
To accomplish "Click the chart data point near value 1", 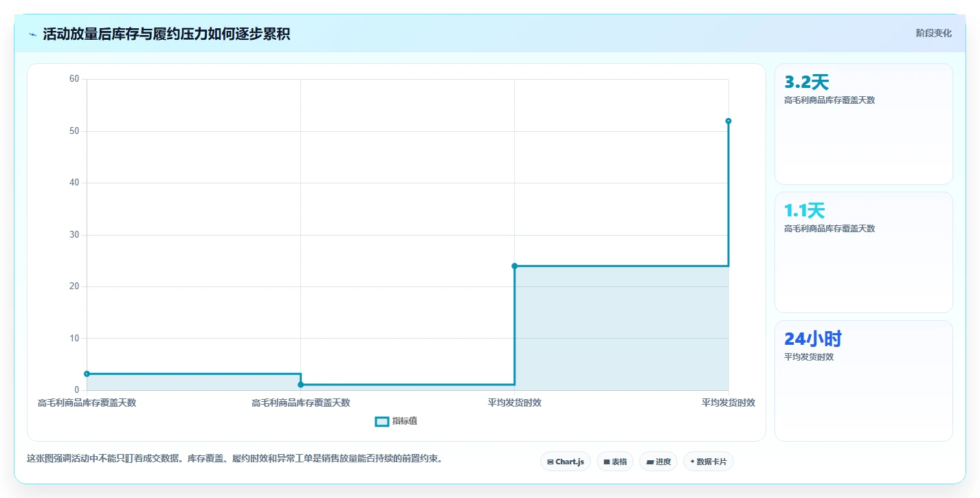I will 300,385.
